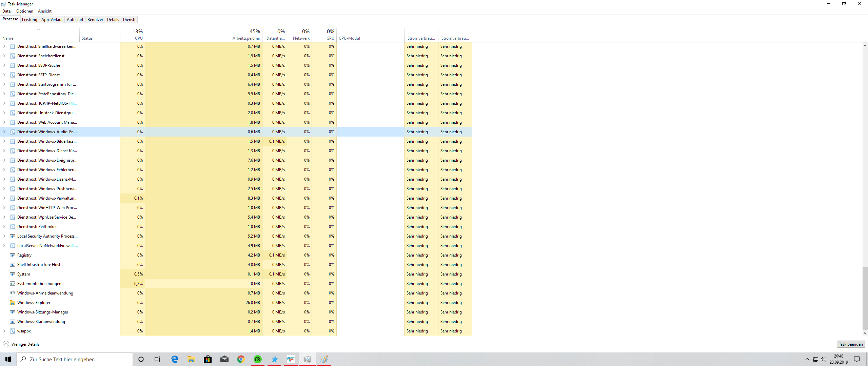
Task: Open the Optionen menu
Action: click(x=25, y=11)
